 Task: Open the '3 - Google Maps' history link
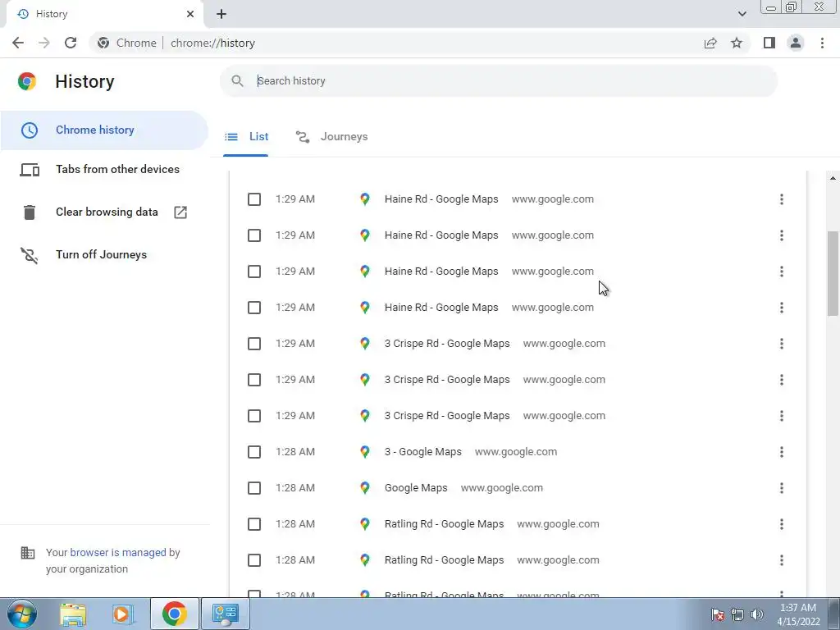[422, 452]
